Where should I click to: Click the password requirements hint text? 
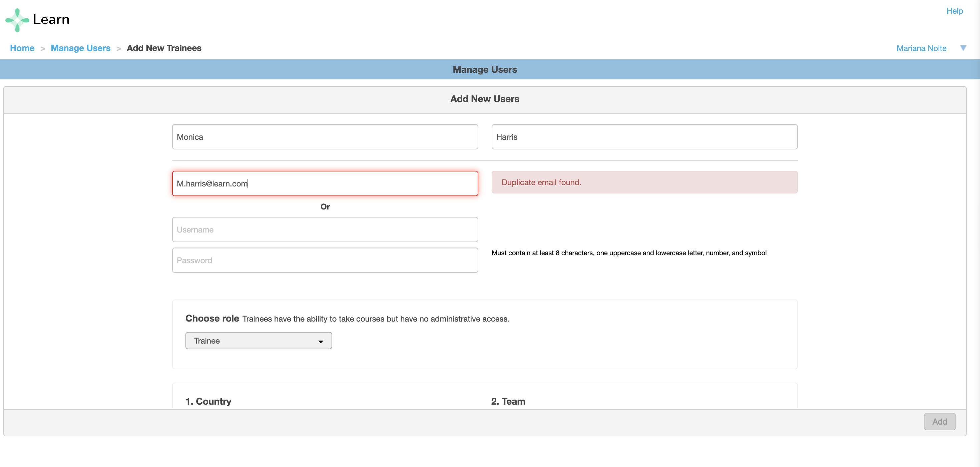tap(629, 253)
